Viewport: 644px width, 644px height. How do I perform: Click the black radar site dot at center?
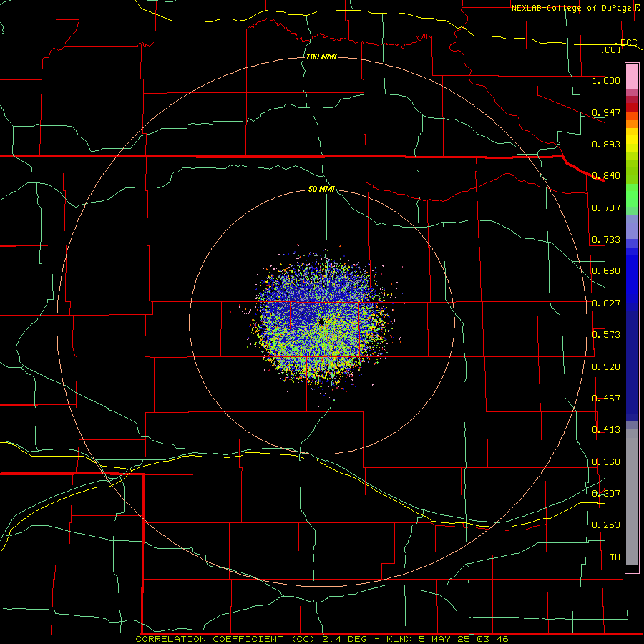coord(321,323)
